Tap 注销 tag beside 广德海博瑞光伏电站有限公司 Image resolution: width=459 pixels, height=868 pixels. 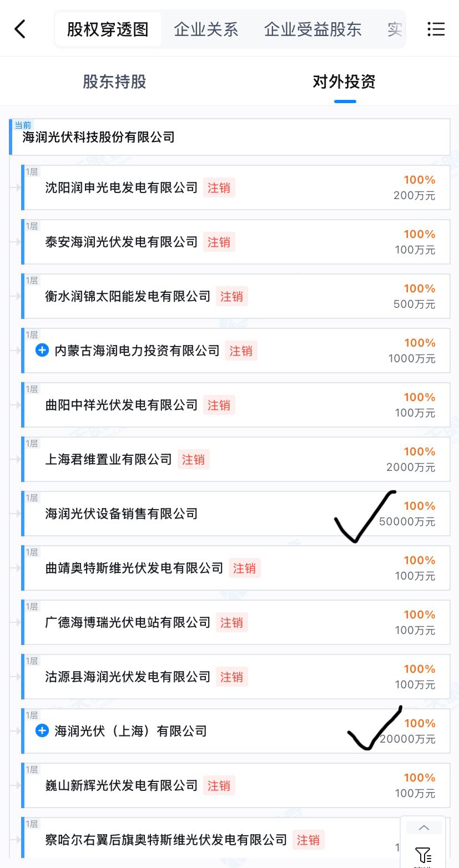coord(231,622)
